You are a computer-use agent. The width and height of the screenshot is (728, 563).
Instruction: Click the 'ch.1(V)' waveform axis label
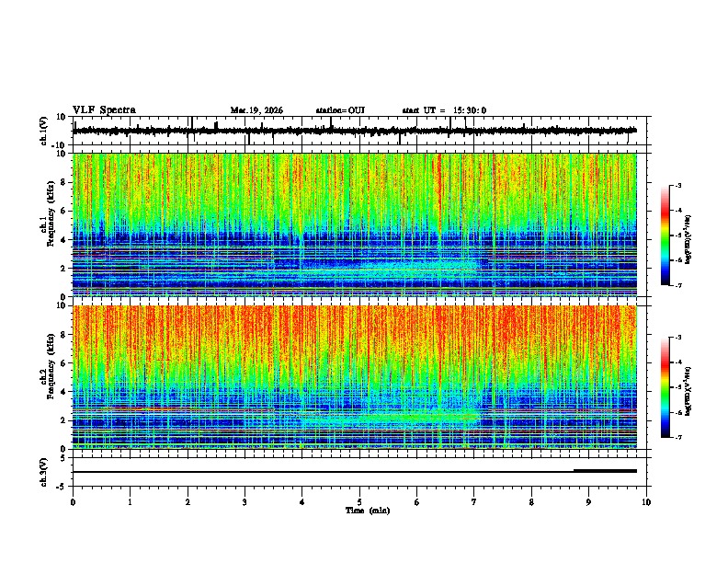pyautogui.click(x=44, y=131)
